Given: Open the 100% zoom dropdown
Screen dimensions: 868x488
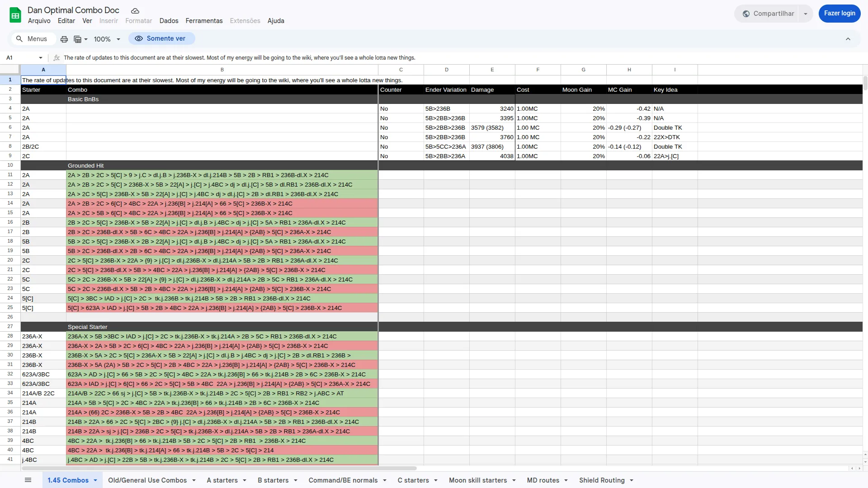Looking at the screenshot, I should 107,39.
